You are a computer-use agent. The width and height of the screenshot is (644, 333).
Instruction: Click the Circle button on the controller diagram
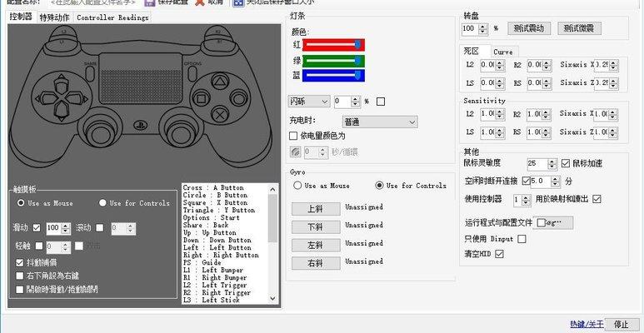(238, 98)
